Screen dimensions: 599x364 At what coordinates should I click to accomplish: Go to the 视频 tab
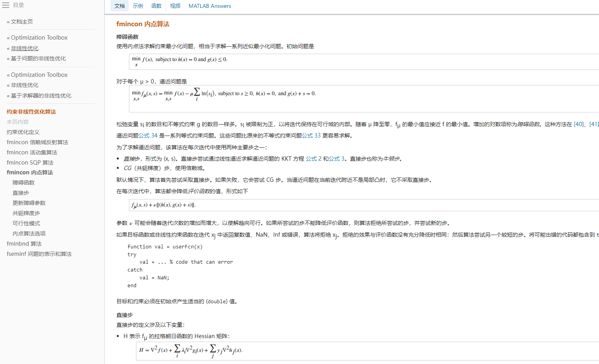click(x=175, y=6)
